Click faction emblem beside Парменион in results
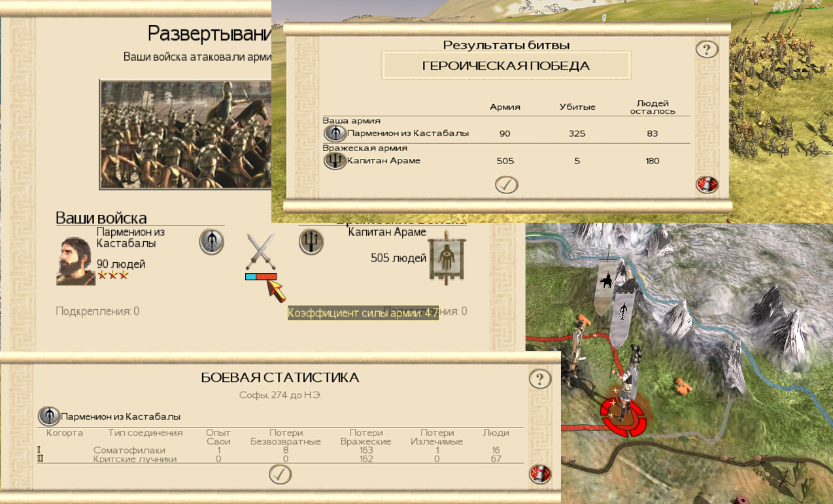833x504 pixels. [335, 133]
